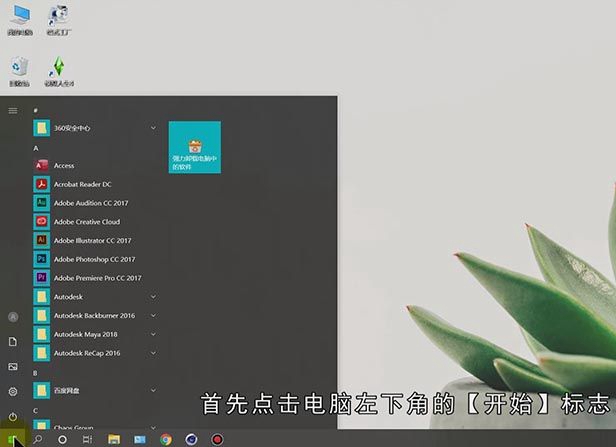Screen dimensions: 616x447
Task: Select This PC desktop icon
Action: 20,20
